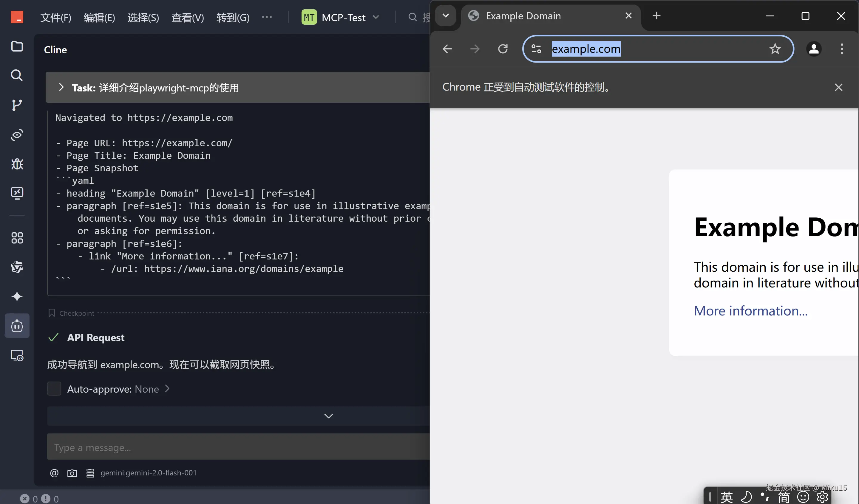Viewport: 859px width, 504px height.
Task: Open the 查看(V) menu
Action: [x=188, y=17]
